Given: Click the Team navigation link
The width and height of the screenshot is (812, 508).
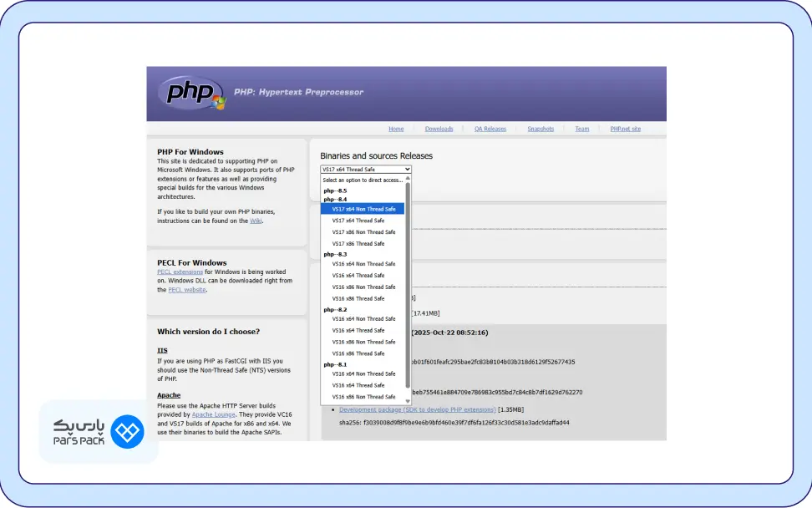Looking at the screenshot, I should tap(582, 129).
